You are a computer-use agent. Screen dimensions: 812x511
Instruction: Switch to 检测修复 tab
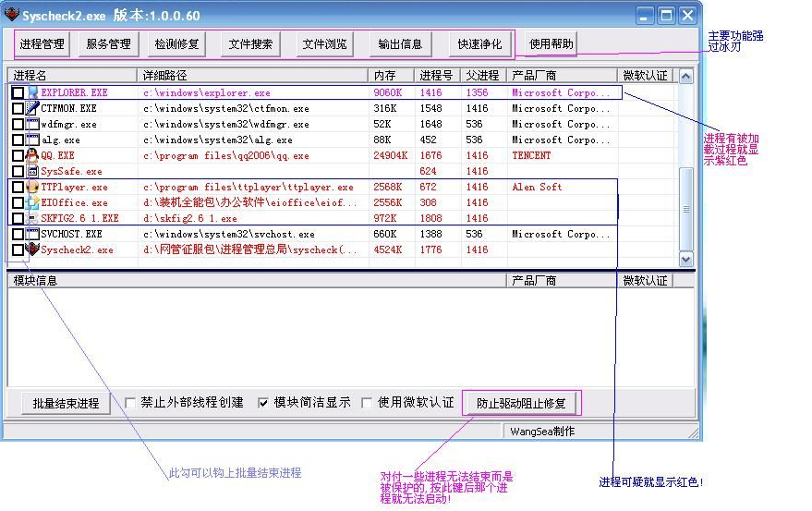177,44
